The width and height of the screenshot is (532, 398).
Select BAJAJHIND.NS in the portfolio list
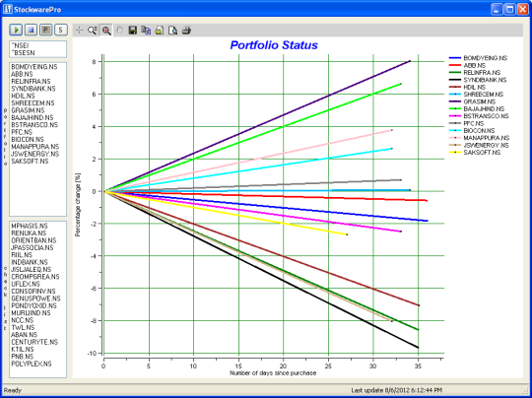tap(33, 118)
